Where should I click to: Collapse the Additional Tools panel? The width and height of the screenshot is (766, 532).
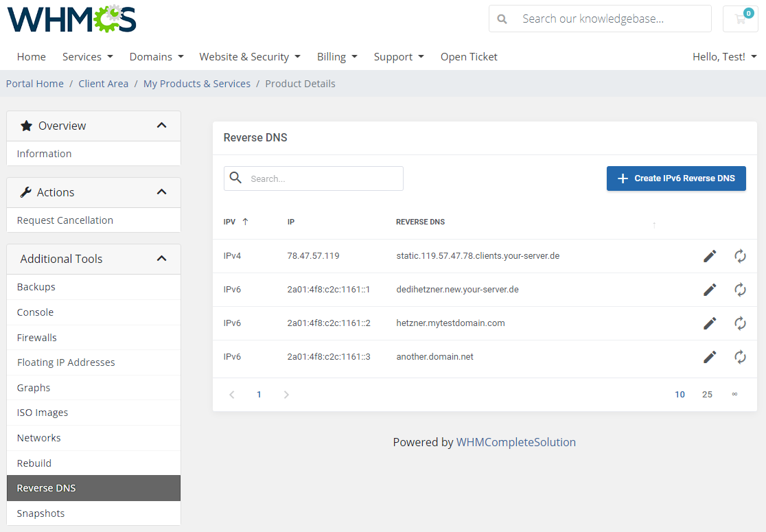[162, 258]
